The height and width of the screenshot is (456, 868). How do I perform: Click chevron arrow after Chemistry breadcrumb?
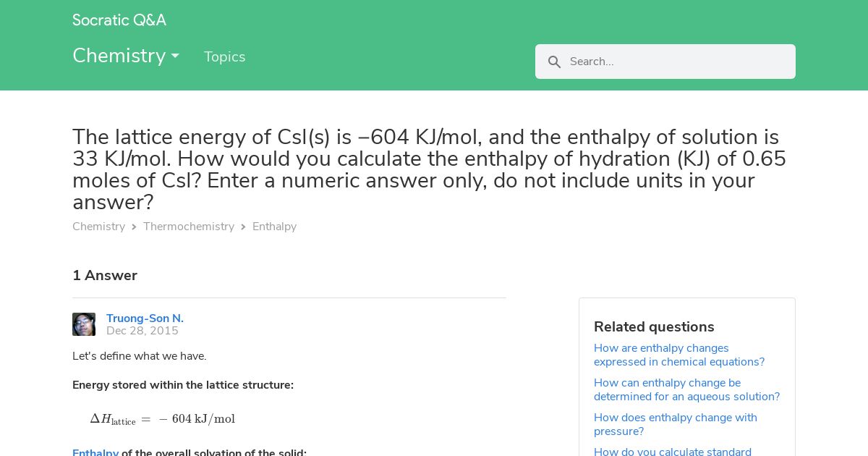point(134,227)
